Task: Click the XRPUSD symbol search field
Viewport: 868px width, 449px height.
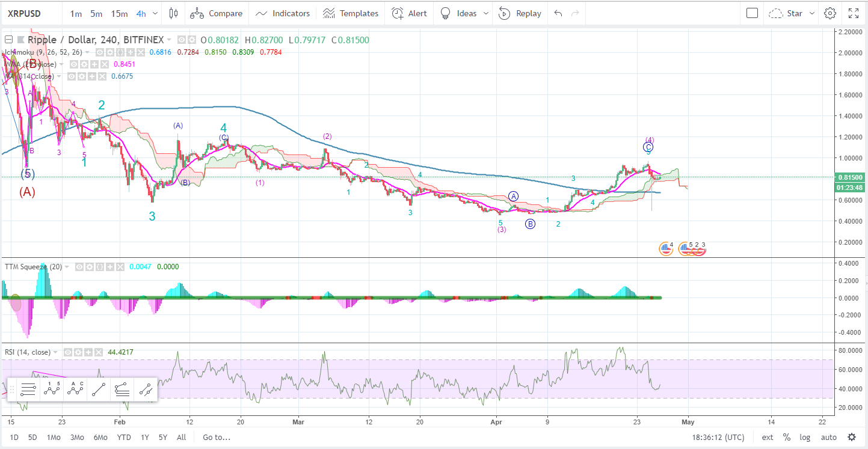Action: pyautogui.click(x=31, y=13)
